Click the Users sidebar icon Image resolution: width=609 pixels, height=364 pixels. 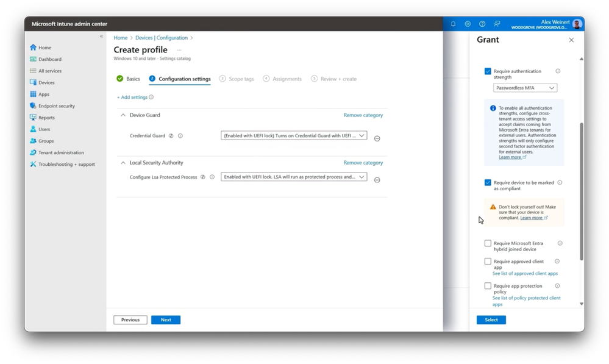click(x=33, y=129)
